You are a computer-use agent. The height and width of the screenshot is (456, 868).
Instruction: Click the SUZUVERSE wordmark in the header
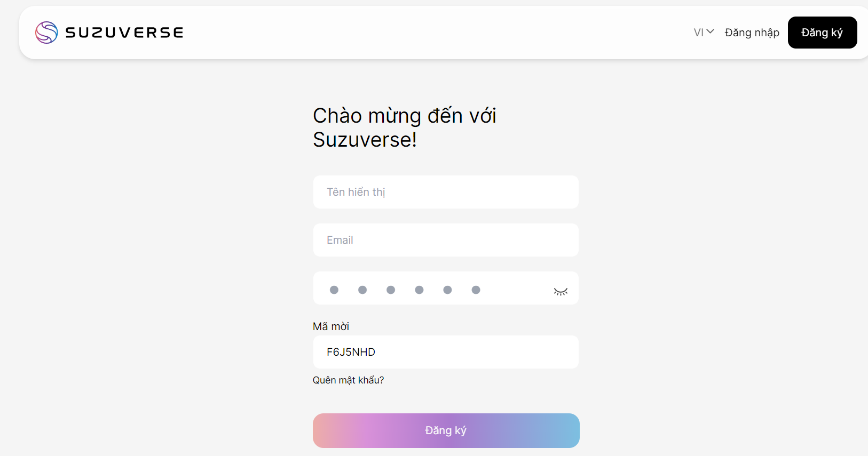[124, 33]
